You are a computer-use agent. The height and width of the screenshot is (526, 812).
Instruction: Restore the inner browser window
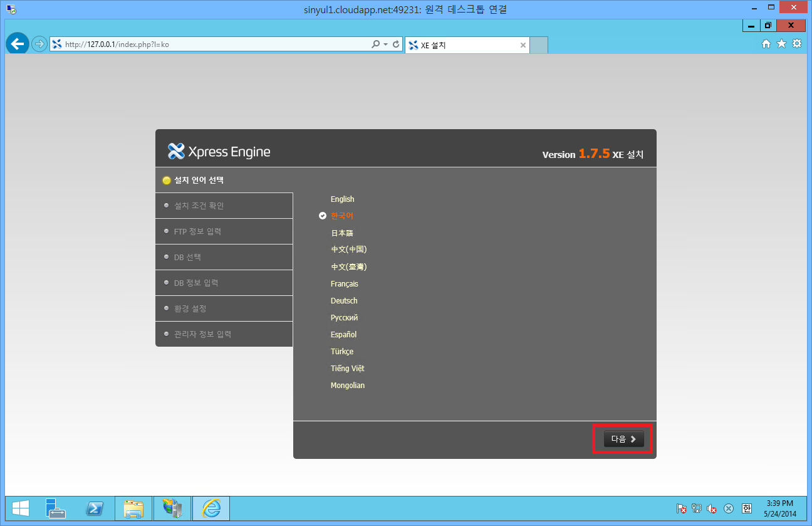click(x=768, y=25)
